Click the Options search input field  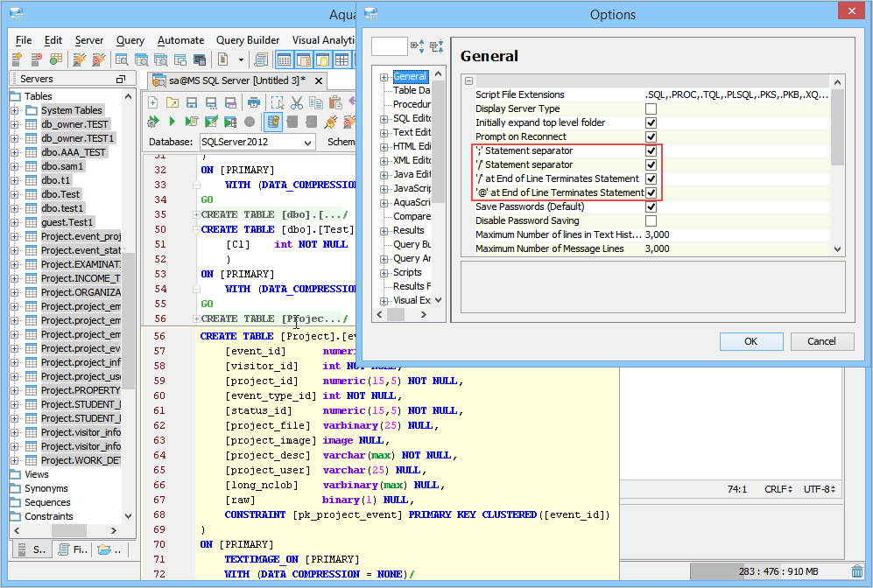(389, 46)
